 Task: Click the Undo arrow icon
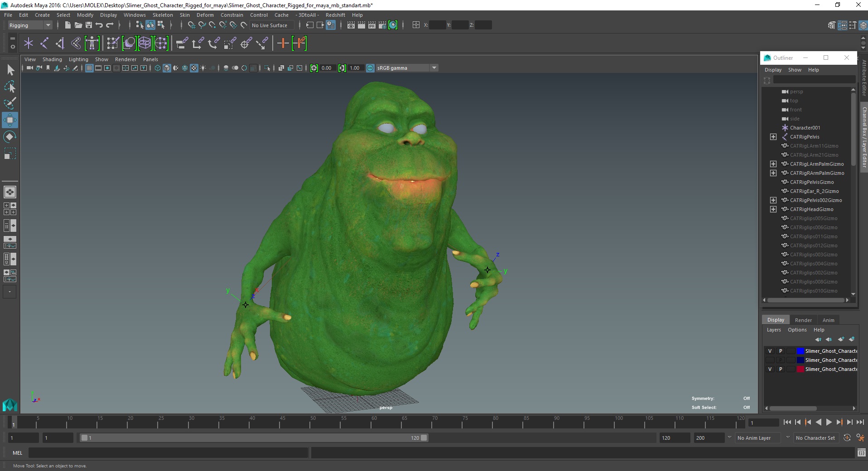pyautogui.click(x=99, y=25)
